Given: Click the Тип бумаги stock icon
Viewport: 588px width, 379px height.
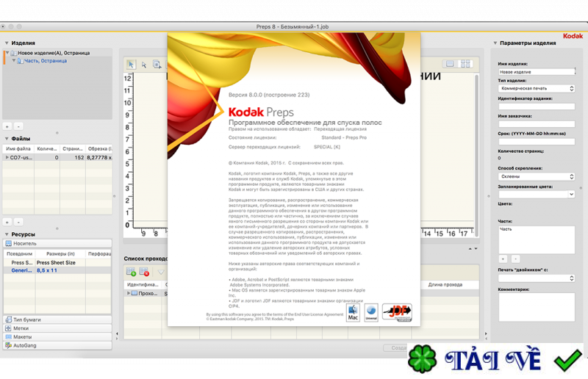Looking at the screenshot, I should pyautogui.click(x=8, y=320).
